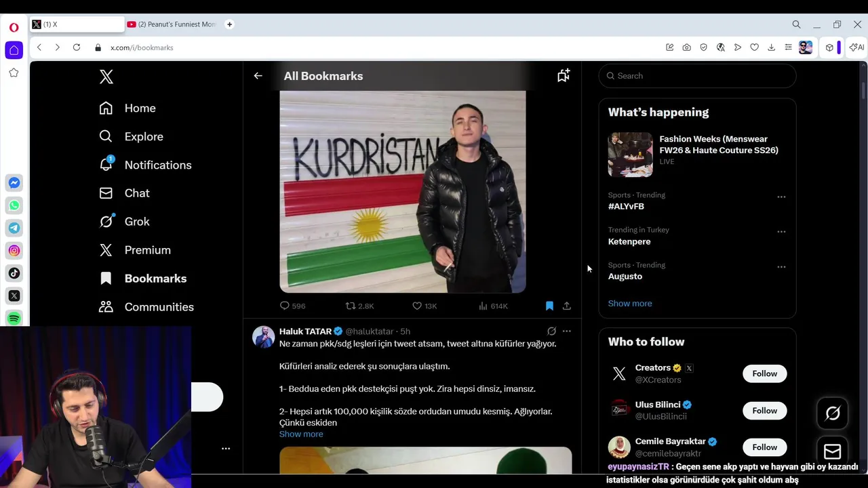Open Spotify in Opera sidebar
Viewport: 868px width, 488px height.
click(x=14, y=319)
